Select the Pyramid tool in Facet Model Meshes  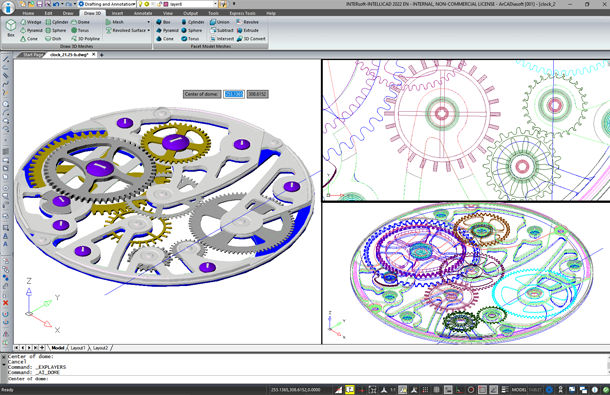coord(167,30)
